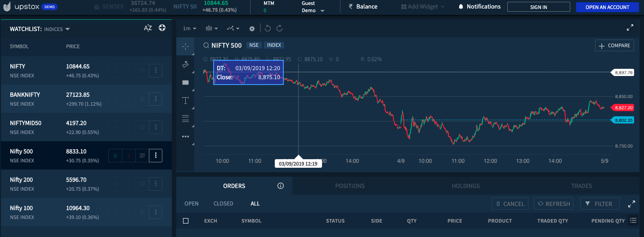Show CLOSED orders filter

click(224, 204)
